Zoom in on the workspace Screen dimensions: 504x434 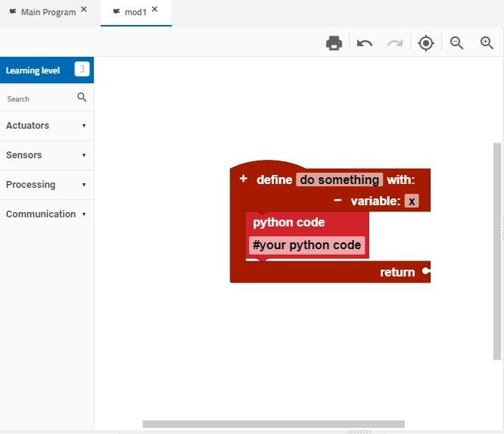[x=487, y=43]
